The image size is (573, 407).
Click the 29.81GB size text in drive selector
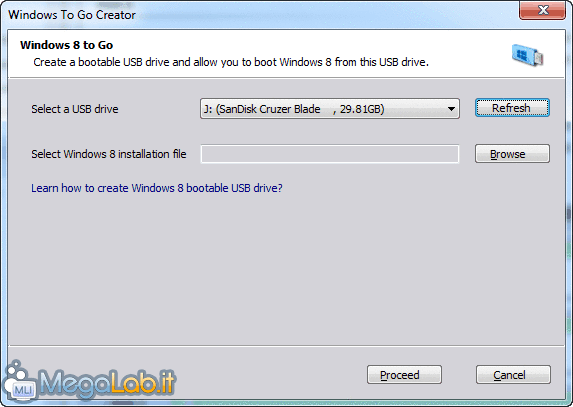pyautogui.click(x=361, y=109)
